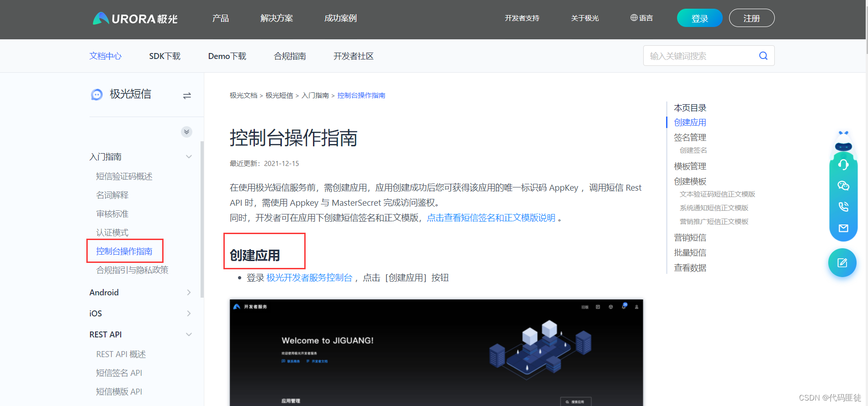Switch to the 合规指南 tab

290,56
